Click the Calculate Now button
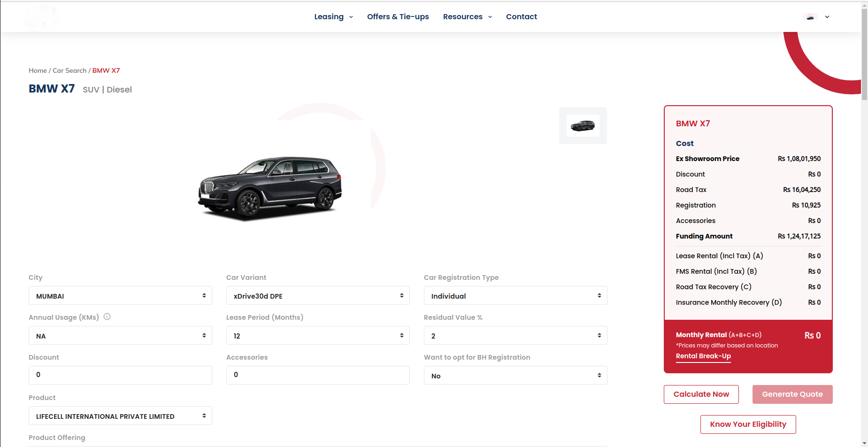This screenshot has height=447, width=868. pos(701,394)
